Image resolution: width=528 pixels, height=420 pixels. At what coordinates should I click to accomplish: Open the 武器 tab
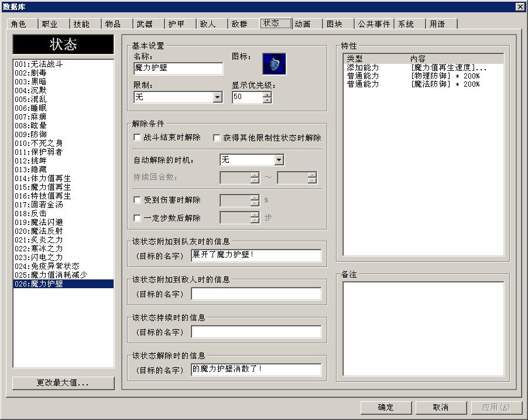(x=149, y=24)
